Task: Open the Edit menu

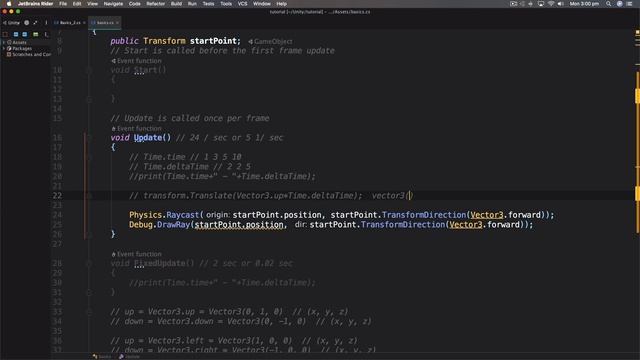Action: [77, 4]
